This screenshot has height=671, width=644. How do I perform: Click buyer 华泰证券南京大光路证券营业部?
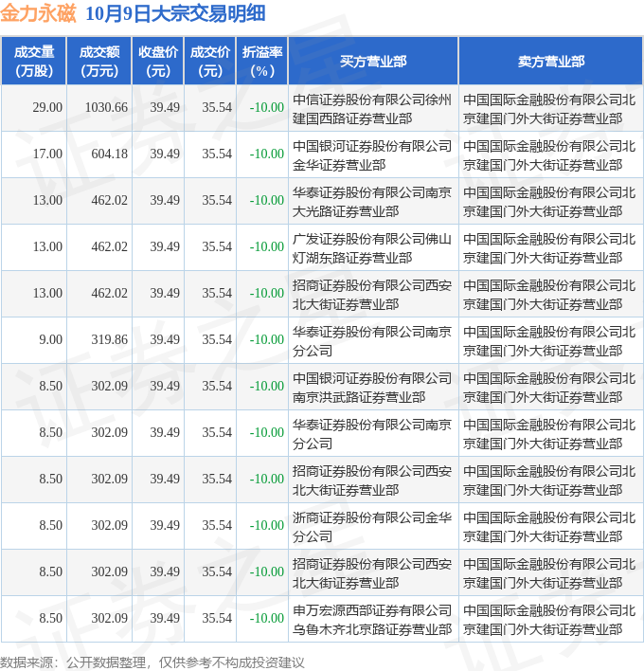pyautogui.click(x=372, y=202)
